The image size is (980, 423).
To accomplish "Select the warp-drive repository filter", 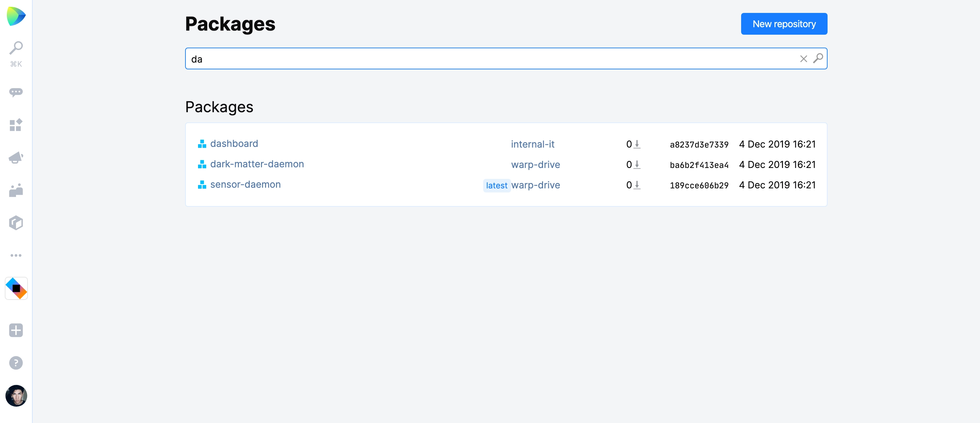I will (x=535, y=164).
